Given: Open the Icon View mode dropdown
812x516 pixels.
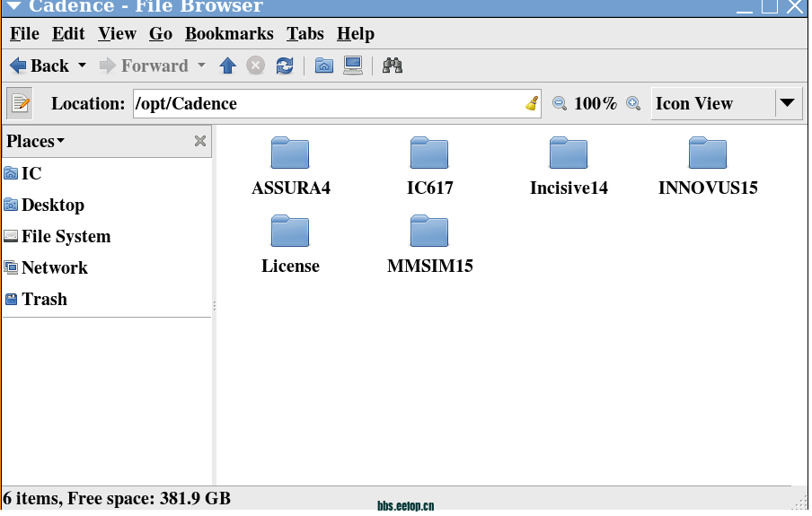Looking at the screenshot, I should point(788,103).
